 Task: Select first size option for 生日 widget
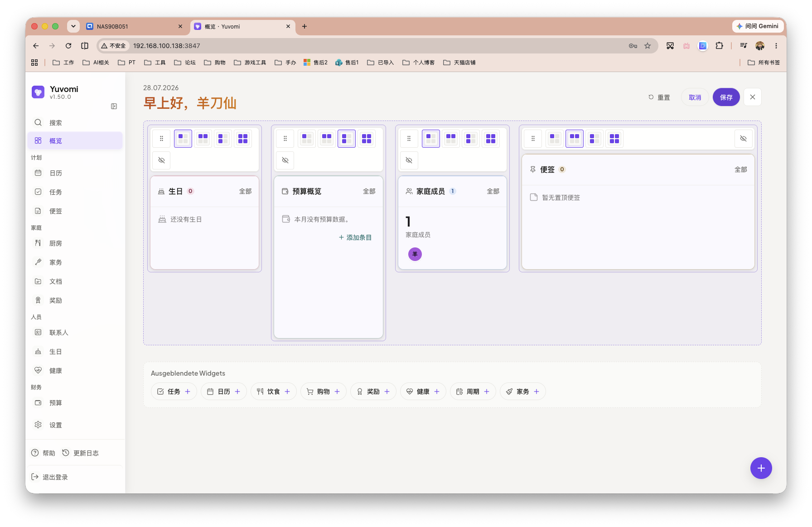[x=183, y=139]
